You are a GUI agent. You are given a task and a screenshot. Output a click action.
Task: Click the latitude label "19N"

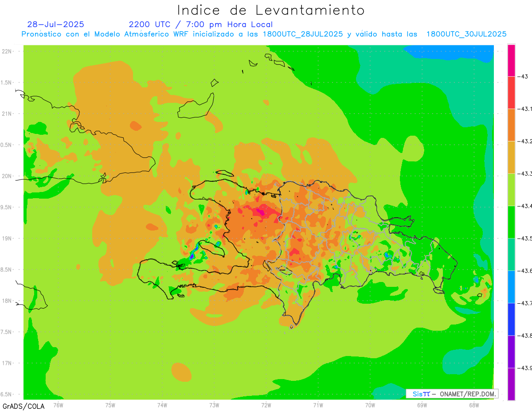coord(8,238)
